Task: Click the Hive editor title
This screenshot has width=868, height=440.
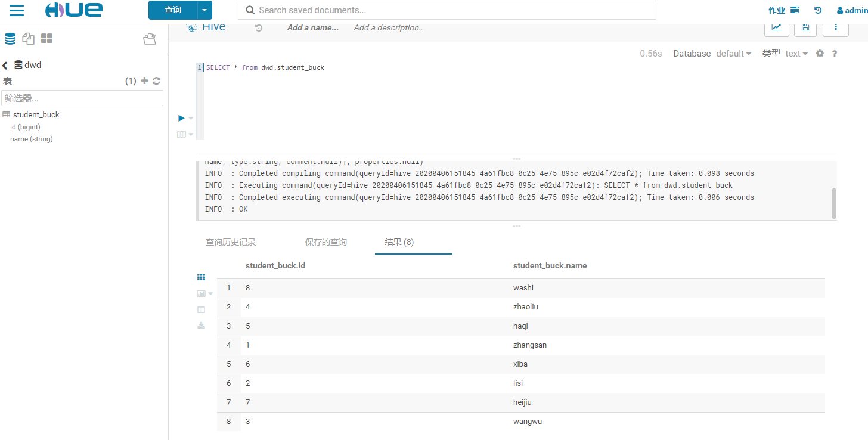Action: 213,27
